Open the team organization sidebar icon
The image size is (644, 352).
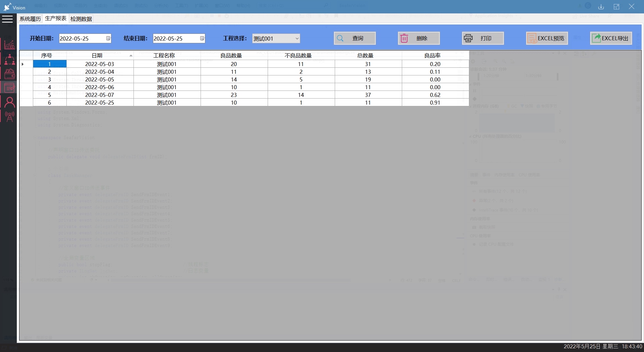[x=9, y=59]
